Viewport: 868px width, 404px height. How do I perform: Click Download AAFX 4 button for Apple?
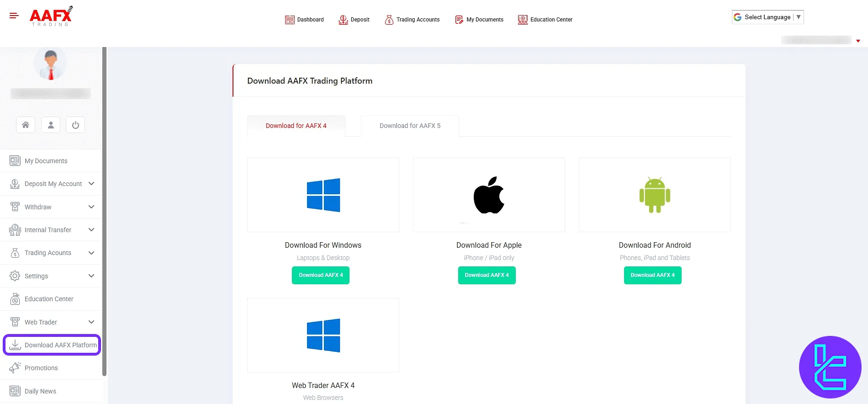(487, 275)
